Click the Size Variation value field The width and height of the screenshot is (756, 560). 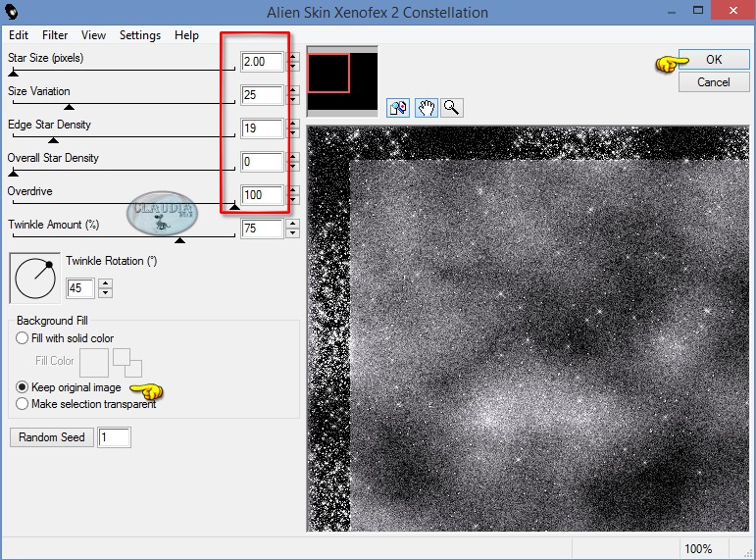(262, 95)
